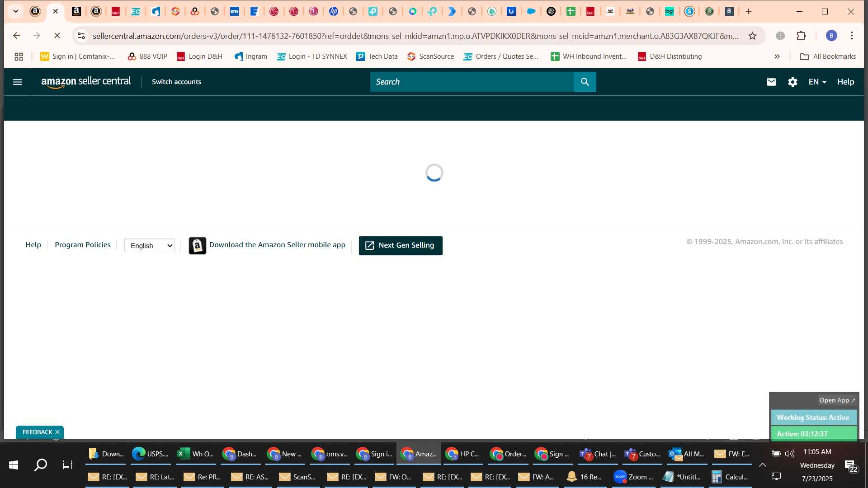868x488 pixels.
Task: Expand the EN language dropdown
Action: point(817,82)
